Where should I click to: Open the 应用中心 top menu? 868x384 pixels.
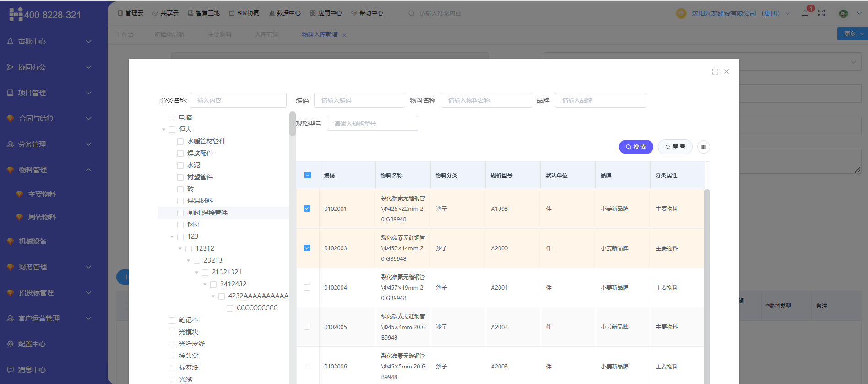coord(326,13)
